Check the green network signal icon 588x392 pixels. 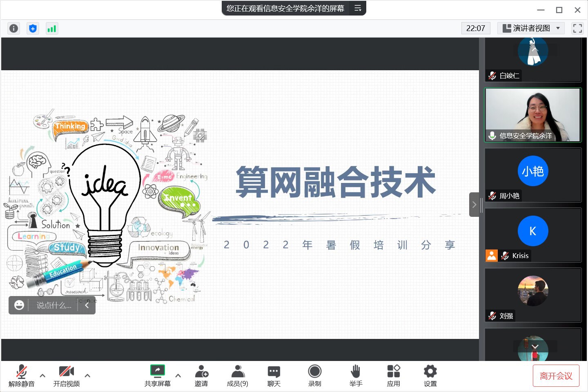(52, 28)
